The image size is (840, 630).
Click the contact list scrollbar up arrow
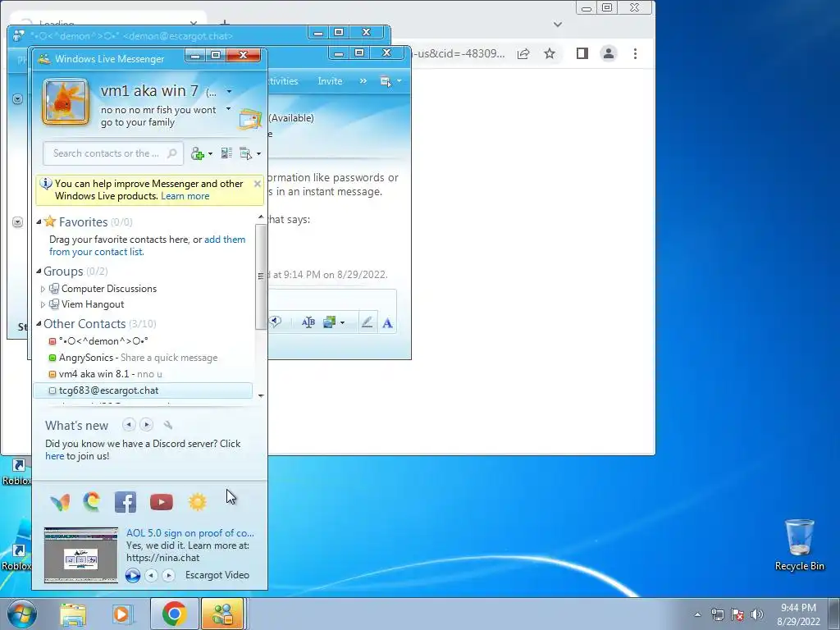click(261, 217)
